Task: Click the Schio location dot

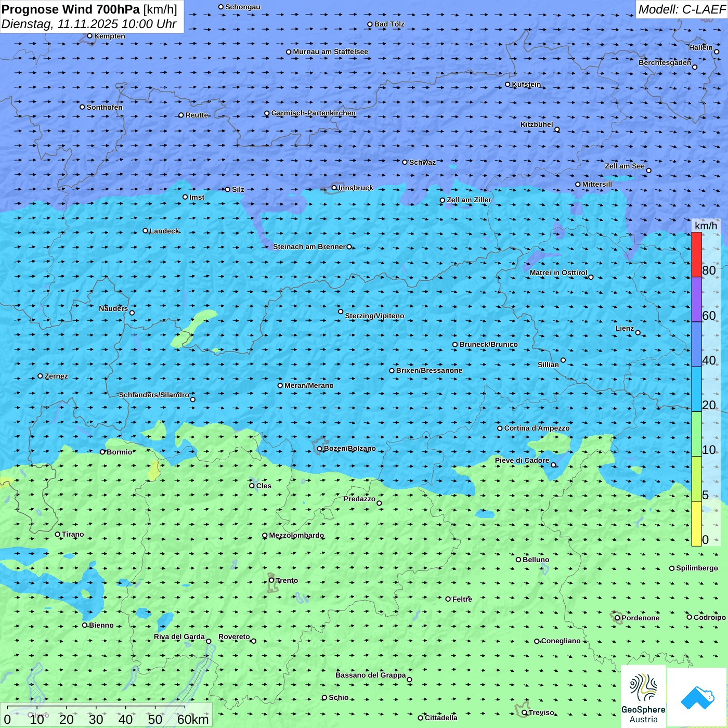Action: tap(324, 697)
